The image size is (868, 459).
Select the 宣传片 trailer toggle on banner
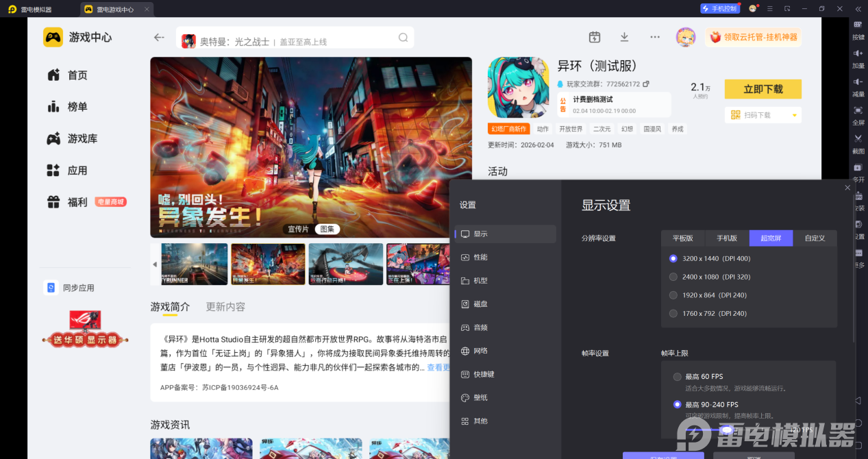click(x=298, y=229)
